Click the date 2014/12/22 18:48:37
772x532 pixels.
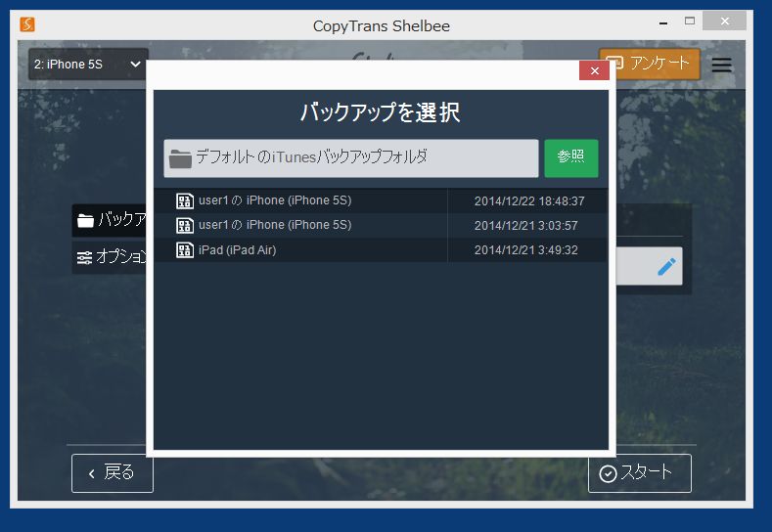[529, 201]
